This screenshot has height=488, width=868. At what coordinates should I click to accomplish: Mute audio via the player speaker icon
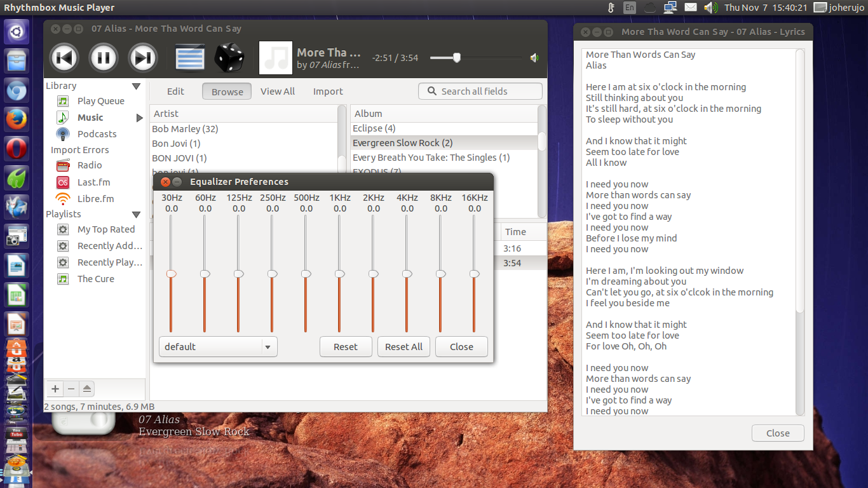(534, 57)
